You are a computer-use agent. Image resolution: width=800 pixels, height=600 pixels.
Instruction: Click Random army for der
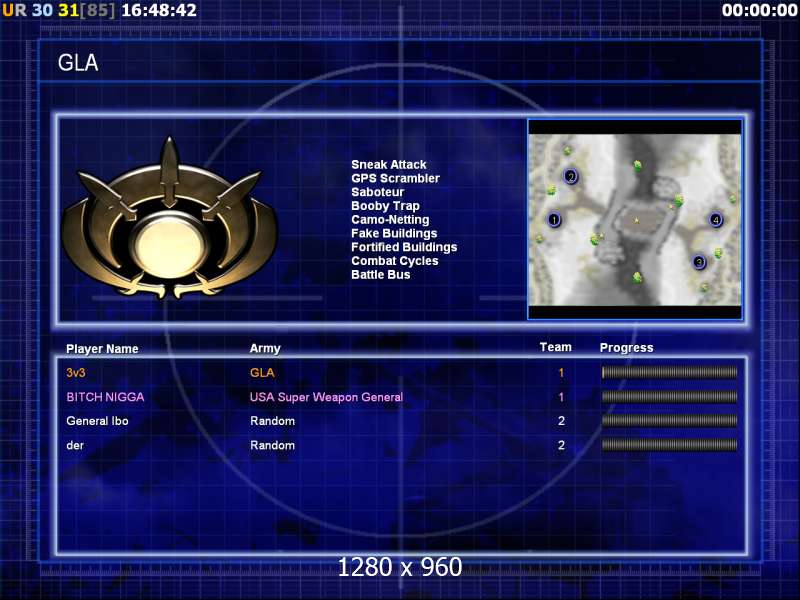(x=272, y=445)
